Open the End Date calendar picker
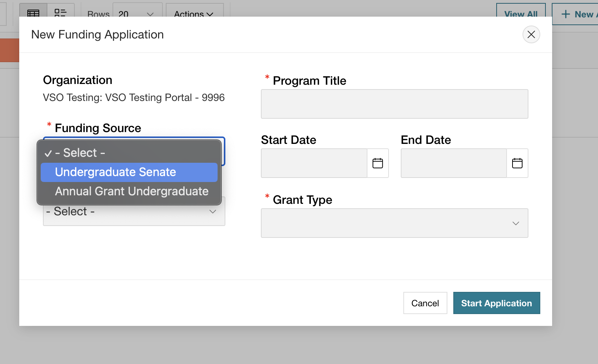This screenshot has width=598, height=364. click(x=517, y=163)
